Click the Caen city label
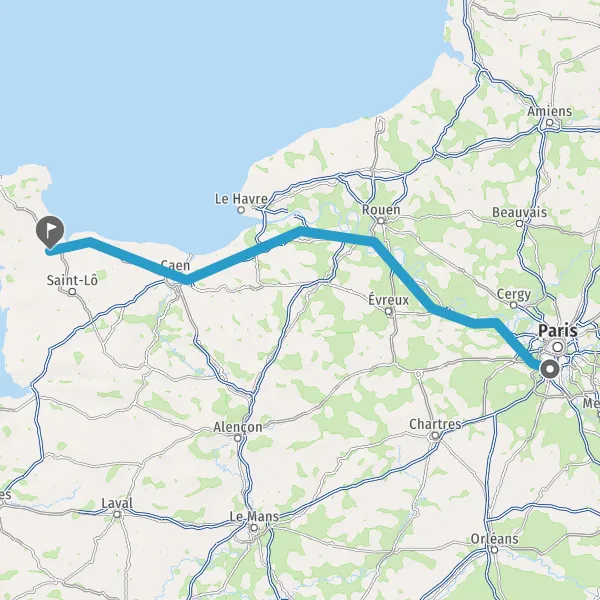The height and width of the screenshot is (600, 600). coord(175,265)
